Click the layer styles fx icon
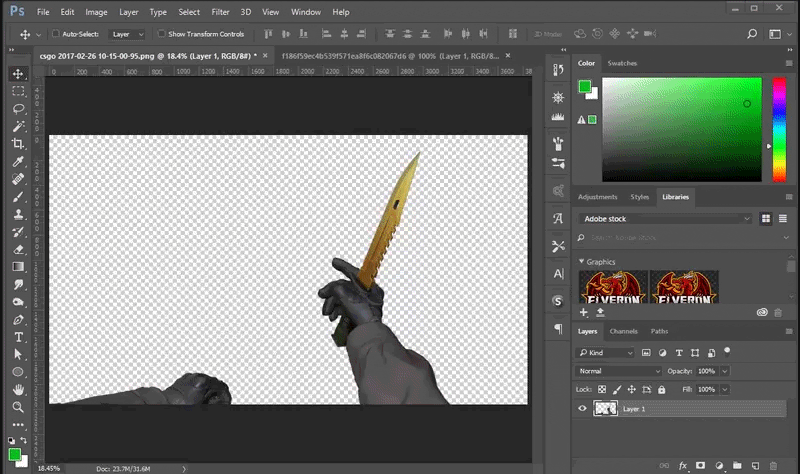 684,466
